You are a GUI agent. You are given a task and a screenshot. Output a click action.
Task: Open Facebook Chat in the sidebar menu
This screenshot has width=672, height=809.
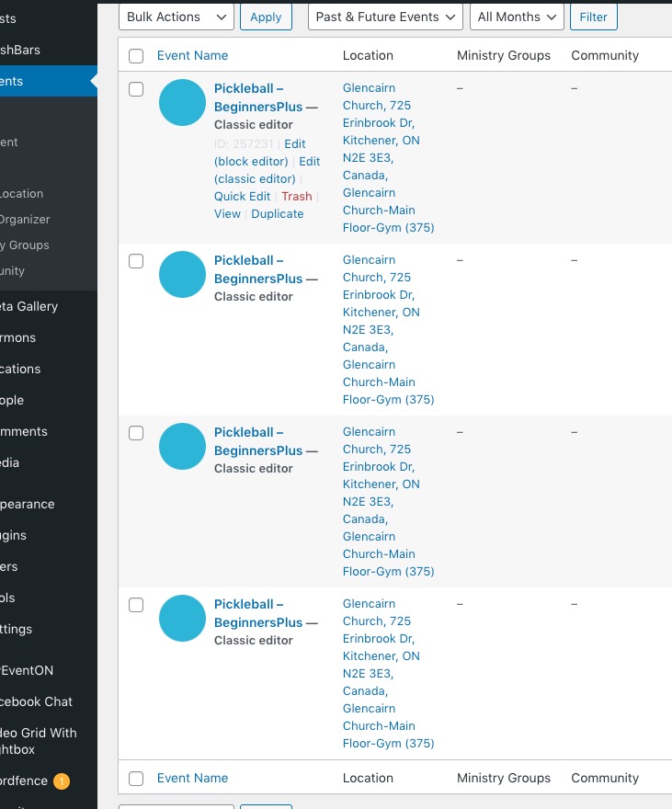pos(37,701)
